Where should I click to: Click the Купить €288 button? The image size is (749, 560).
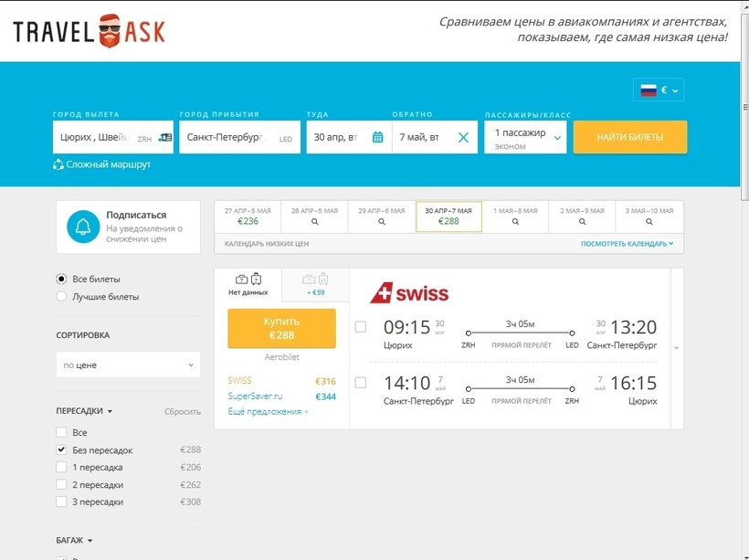pyautogui.click(x=281, y=329)
